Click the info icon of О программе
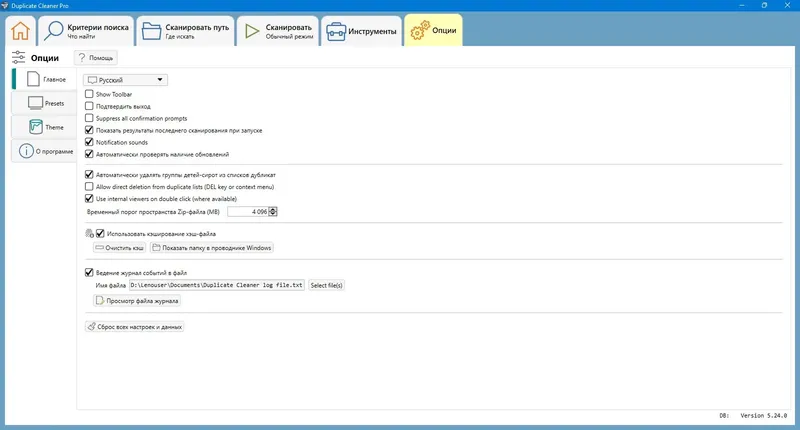800x430 pixels. [x=26, y=151]
